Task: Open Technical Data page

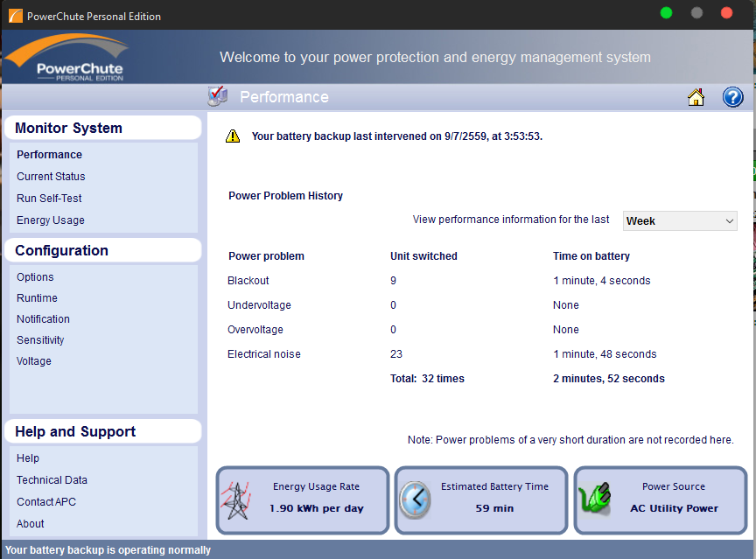Action: coord(52,480)
